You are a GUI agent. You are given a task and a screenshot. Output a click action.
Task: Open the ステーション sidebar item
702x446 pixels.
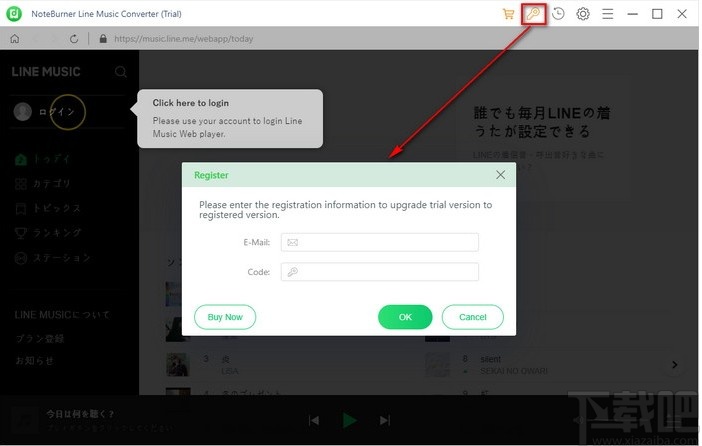pos(52,258)
